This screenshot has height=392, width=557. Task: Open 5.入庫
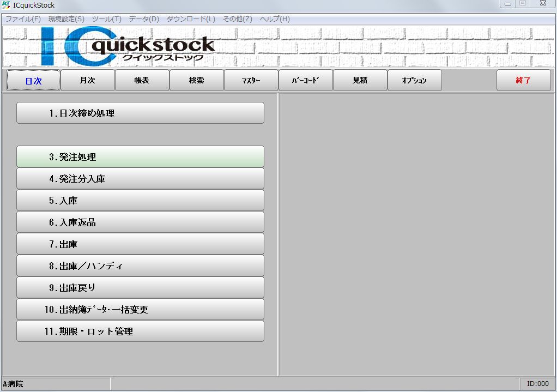tap(140, 201)
